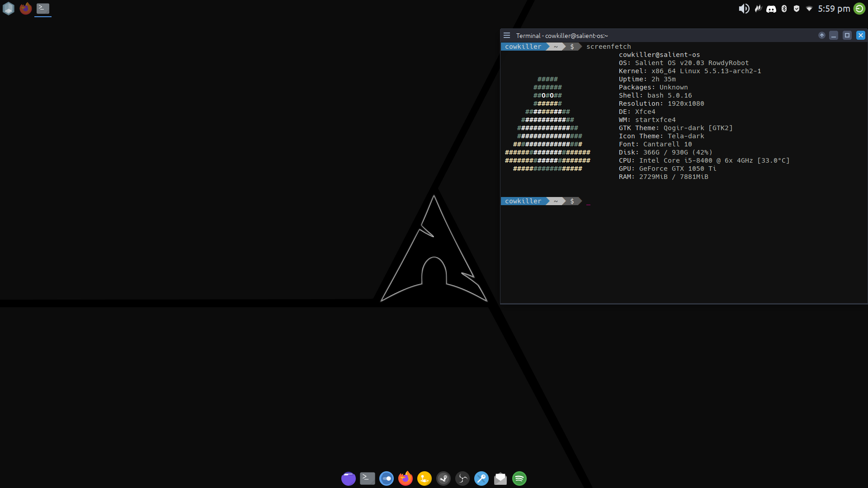Open the dark swirl app in the dock
Image resolution: width=868 pixels, height=488 pixels.
tap(462, 479)
